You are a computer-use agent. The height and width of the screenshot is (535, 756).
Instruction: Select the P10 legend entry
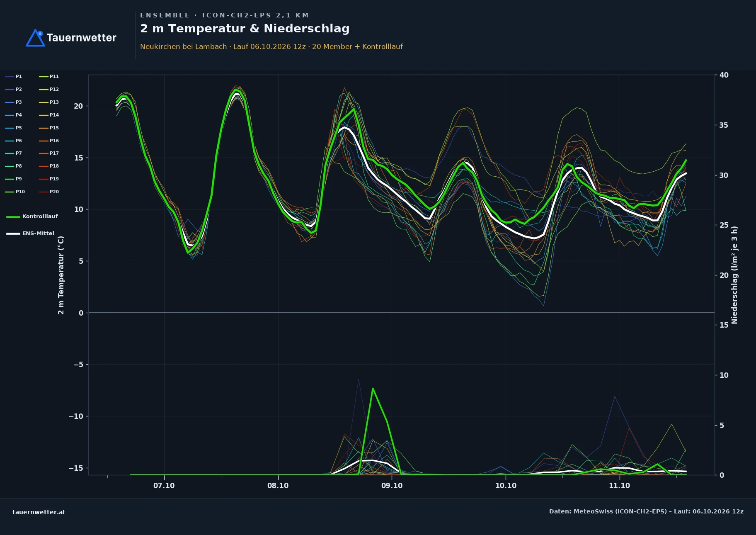coord(15,192)
